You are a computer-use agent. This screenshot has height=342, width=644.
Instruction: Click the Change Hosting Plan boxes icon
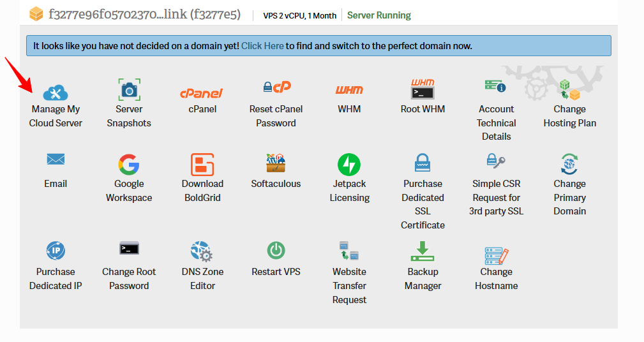[x=569, y=89]
